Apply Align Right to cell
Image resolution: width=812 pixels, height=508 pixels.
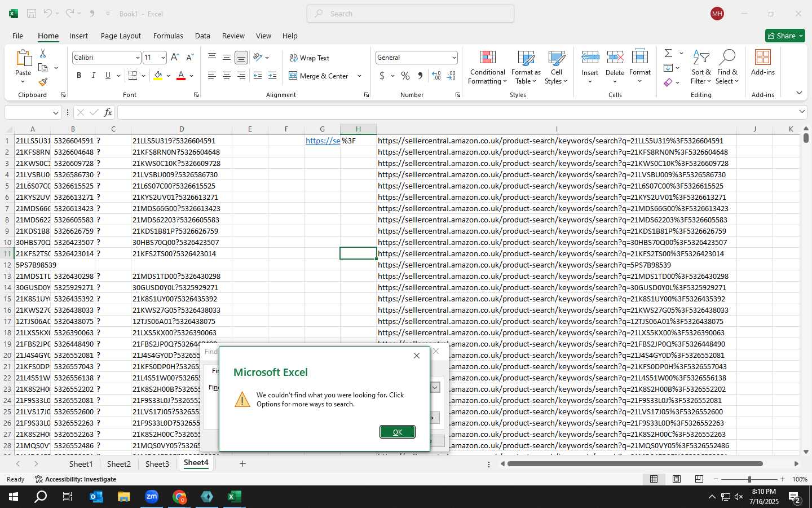[241, 76]
